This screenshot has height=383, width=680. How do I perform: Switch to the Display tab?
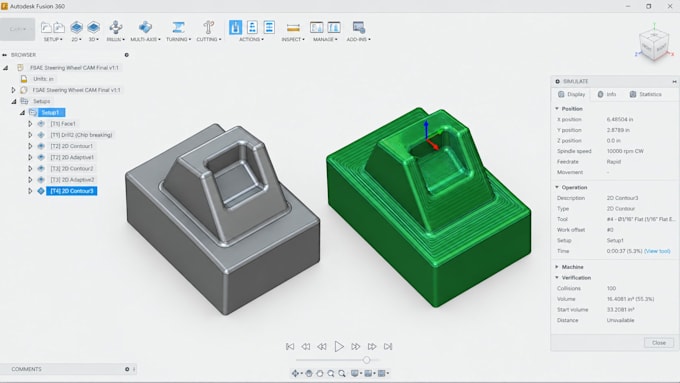click(x=572, y=94)
